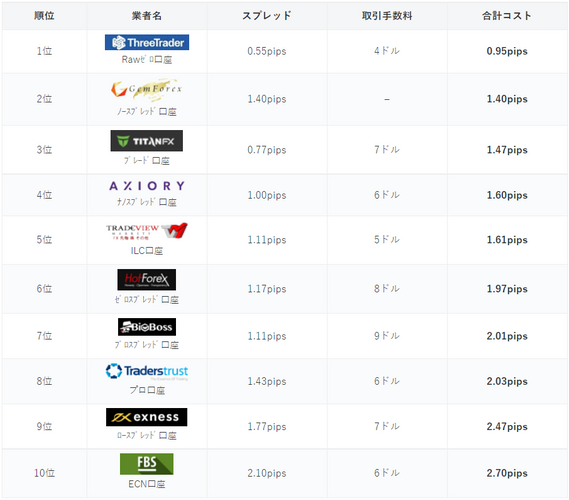Click the 1.61pips total cost
This screenshot has height=500, width=569.
click(x=507, y=240)
